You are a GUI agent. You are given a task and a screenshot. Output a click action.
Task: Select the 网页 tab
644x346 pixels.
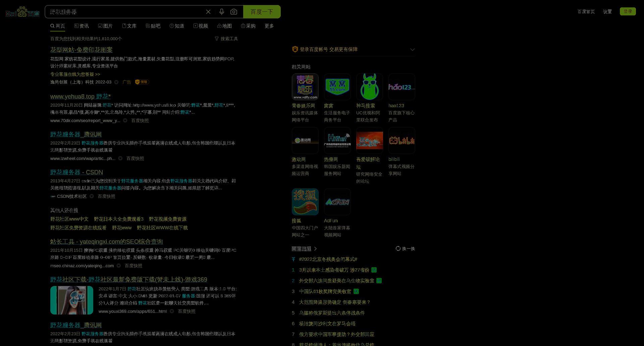(x=58, y=26)
